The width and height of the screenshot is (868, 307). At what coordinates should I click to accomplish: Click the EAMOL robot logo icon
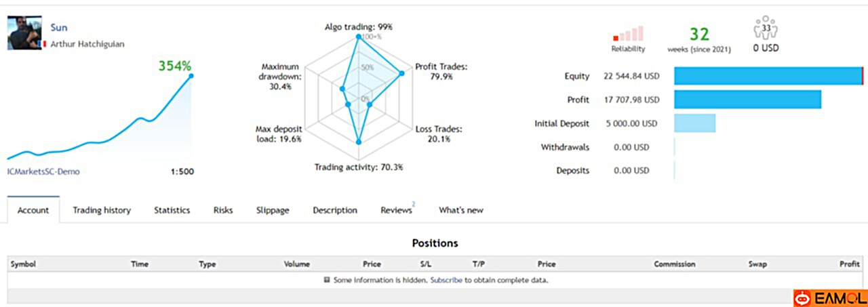[803, 298]
